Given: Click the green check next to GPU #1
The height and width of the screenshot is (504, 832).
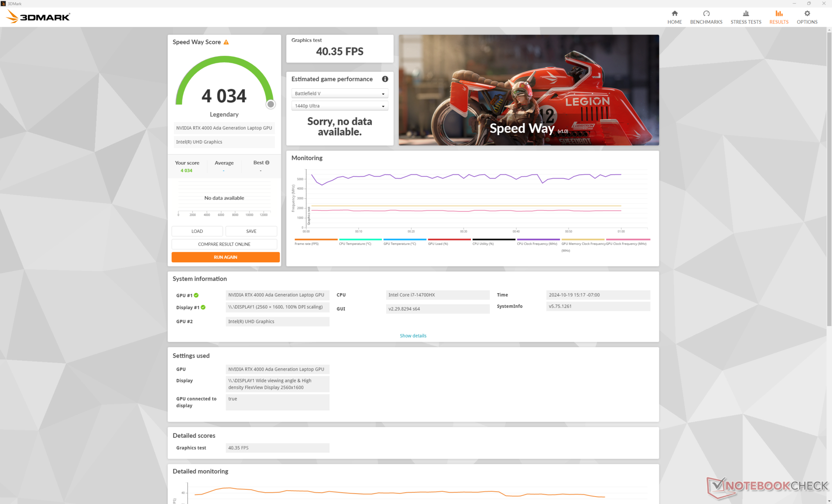Looking at the screenshot, I should [196, 295].
